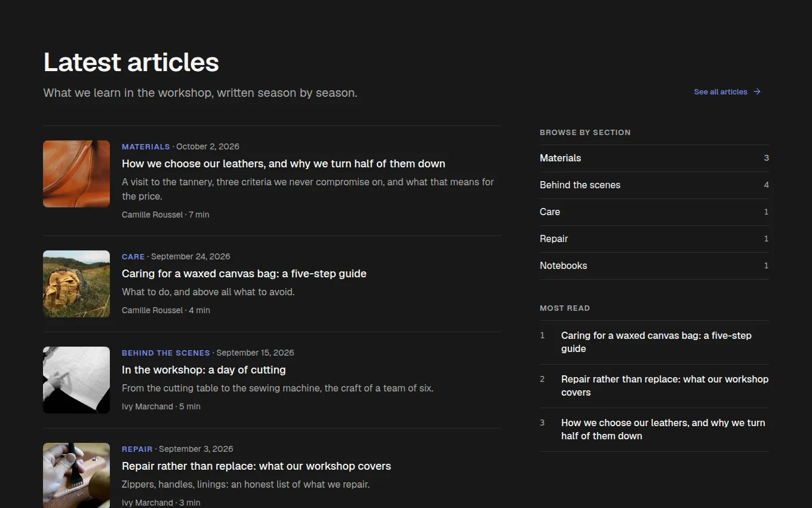
Task: Click the "September 15, 2026" date text
Action: point(255,353)
